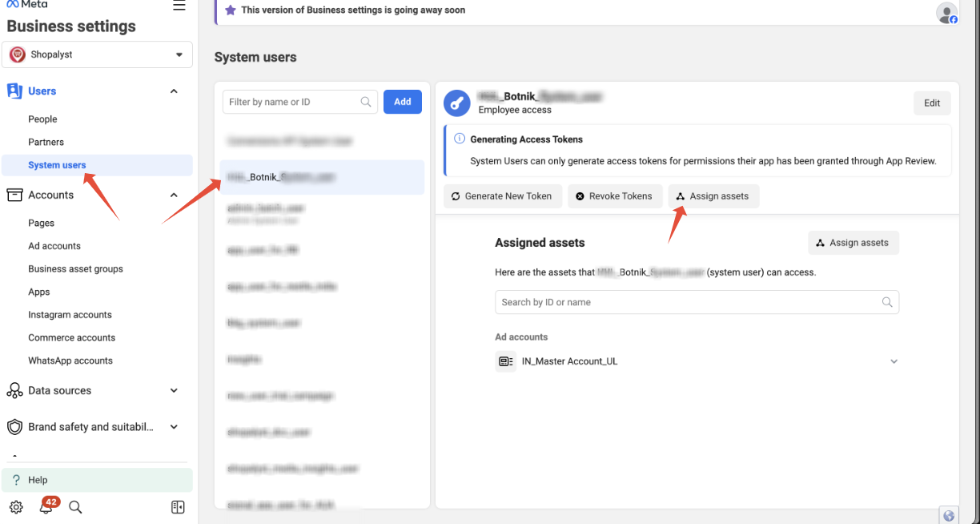
Task: Click Assign assets beside Assigned assets heading
Action: click(853, 243)
